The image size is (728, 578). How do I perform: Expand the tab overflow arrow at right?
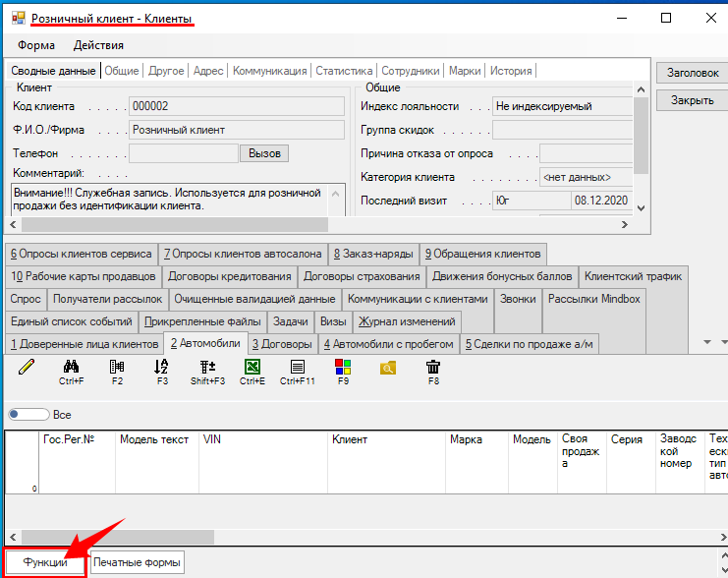pyautogui.click(x=709, y=343)
